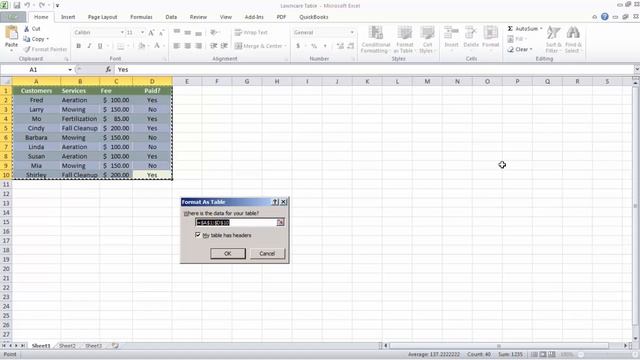The height and width of the screenshot is (360, 640).
Task: Open Cell Styles gallery
Action: [427, 40]
